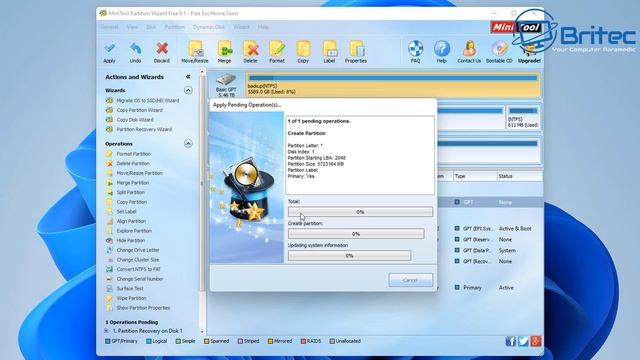
Task: Collapse the Operations section
Action: coord(188,144)
